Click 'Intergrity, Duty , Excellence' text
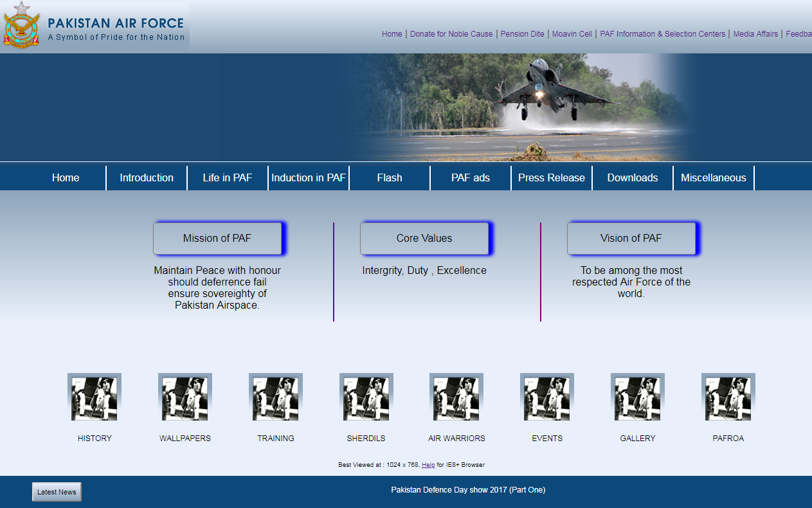The width and height of the screenshot is (812, 508). pyautogui.click(x=424, y=271)
